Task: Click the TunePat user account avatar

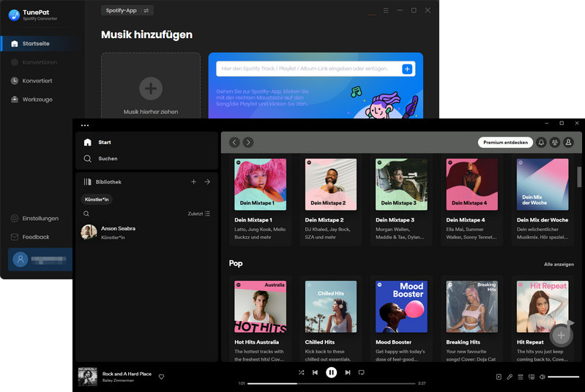Action: 21,259
